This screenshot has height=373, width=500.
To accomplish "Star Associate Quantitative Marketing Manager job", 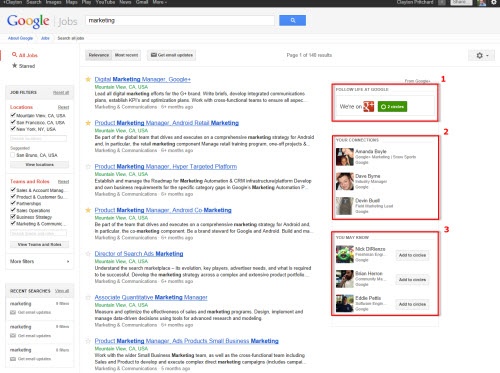I will pos(88,297).
